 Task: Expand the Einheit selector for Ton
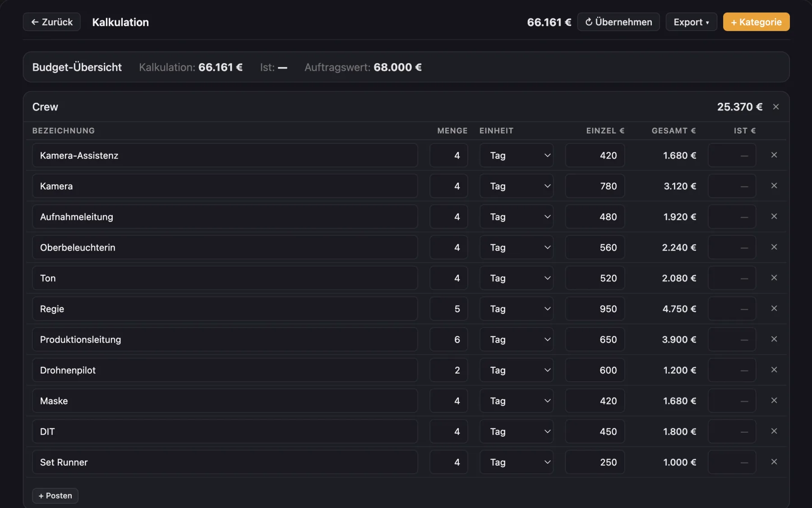(x=516, y=278)
